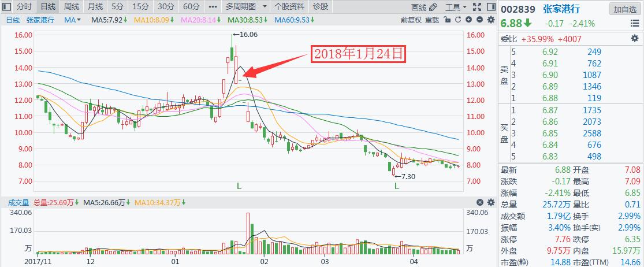
Task: Click the 成交量 volume indicator label
Action: (x=18, y=202)
